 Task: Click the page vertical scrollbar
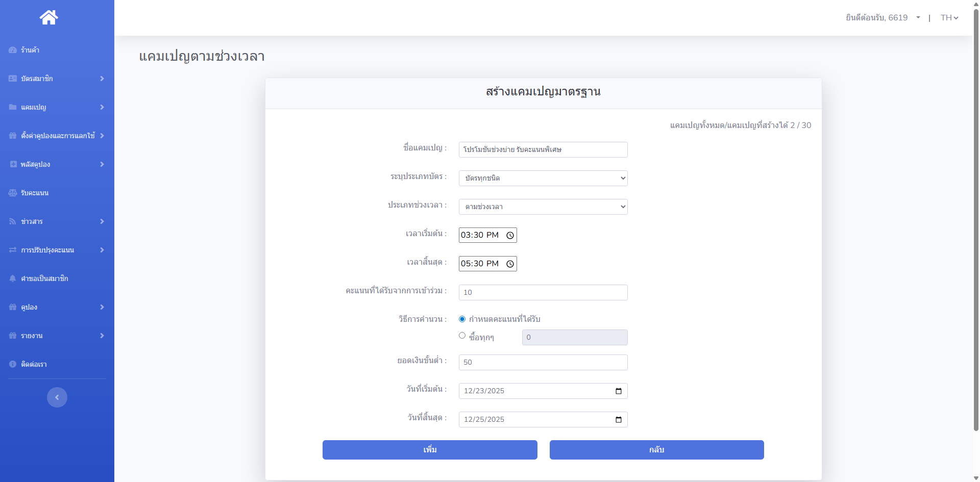pyautogui.click(x=976, y=219)
